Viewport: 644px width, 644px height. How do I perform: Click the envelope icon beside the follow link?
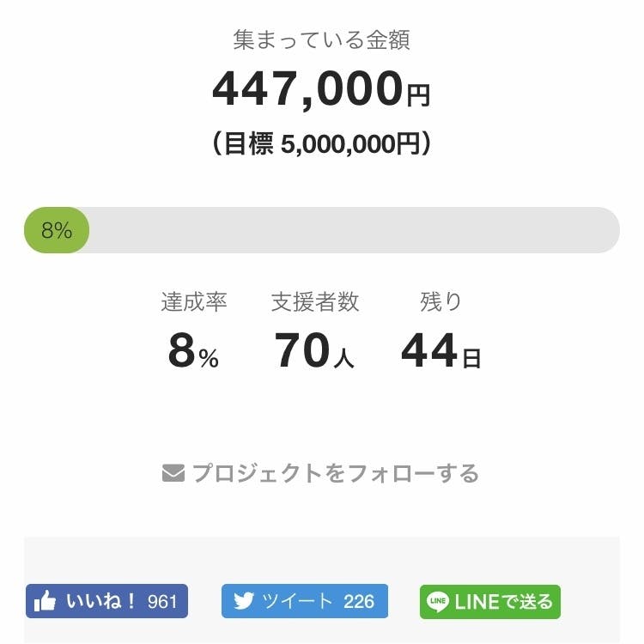pos(173,473)
